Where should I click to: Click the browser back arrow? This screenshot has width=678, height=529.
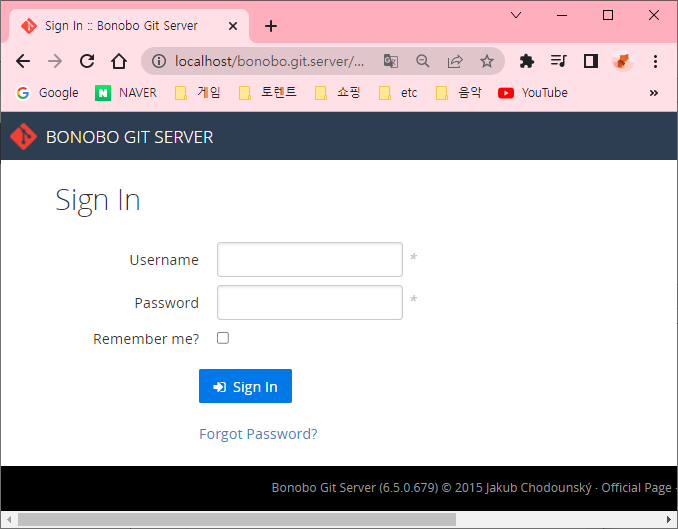[23, 61]
